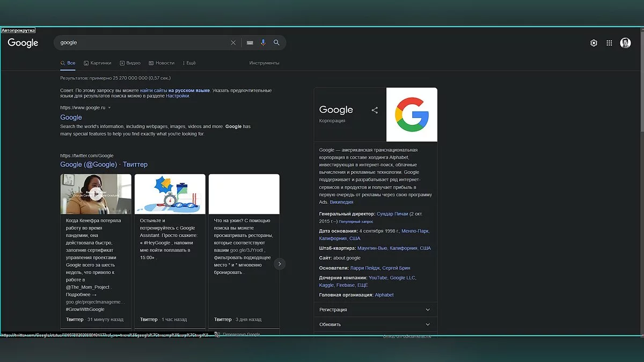Click the Google logo at top left
The height and width of the screenshot is (362, 644).
pyautogui.click(x=23, y=43)
